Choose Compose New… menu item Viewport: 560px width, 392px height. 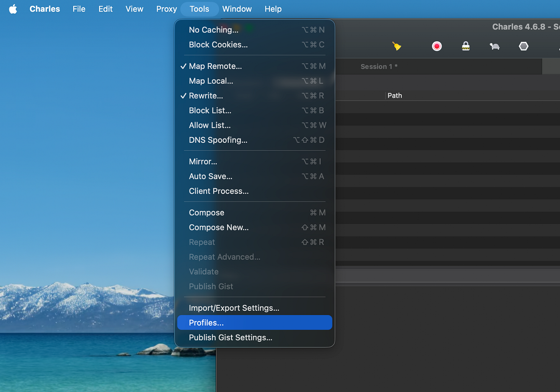(x=255, y=228)
